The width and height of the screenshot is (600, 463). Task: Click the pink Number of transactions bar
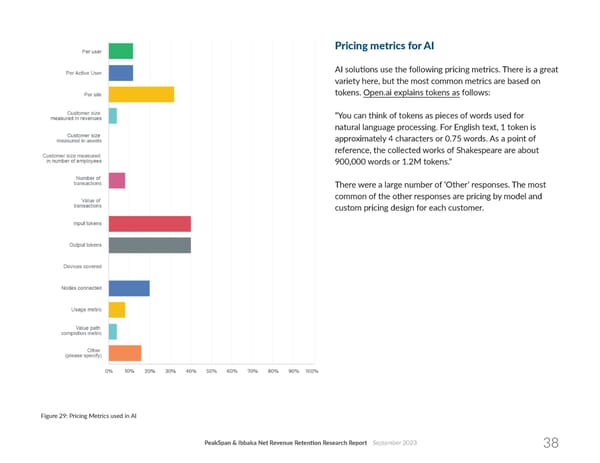point(116,180)
